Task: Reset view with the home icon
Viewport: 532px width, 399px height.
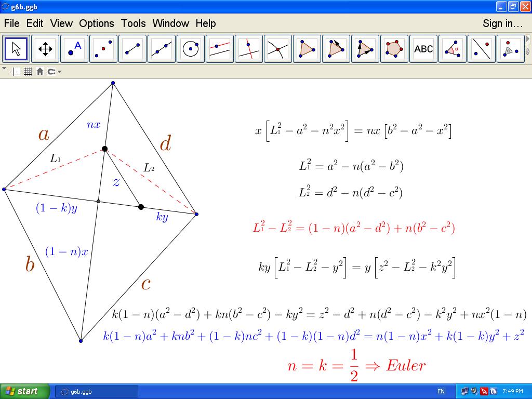Action: 40,72
